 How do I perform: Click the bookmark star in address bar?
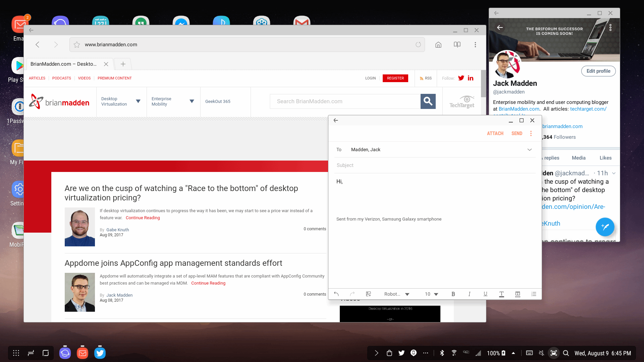[x=77, y=45]
